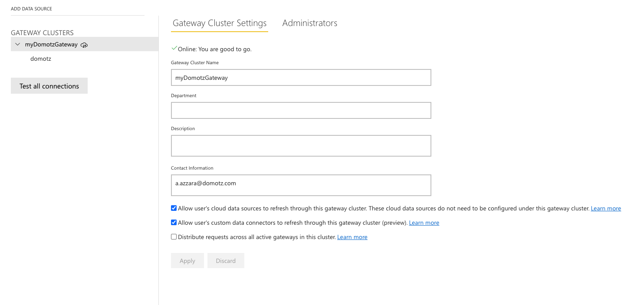
Task: Select myDomotzGateway cluster row
Action: [85, 44]
